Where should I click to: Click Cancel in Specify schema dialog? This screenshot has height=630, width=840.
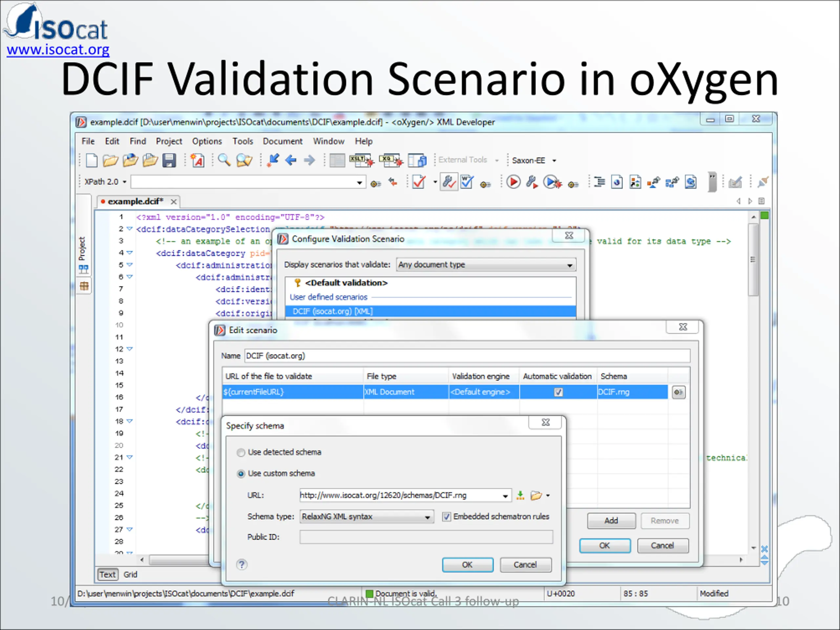[x=525, y=565]
